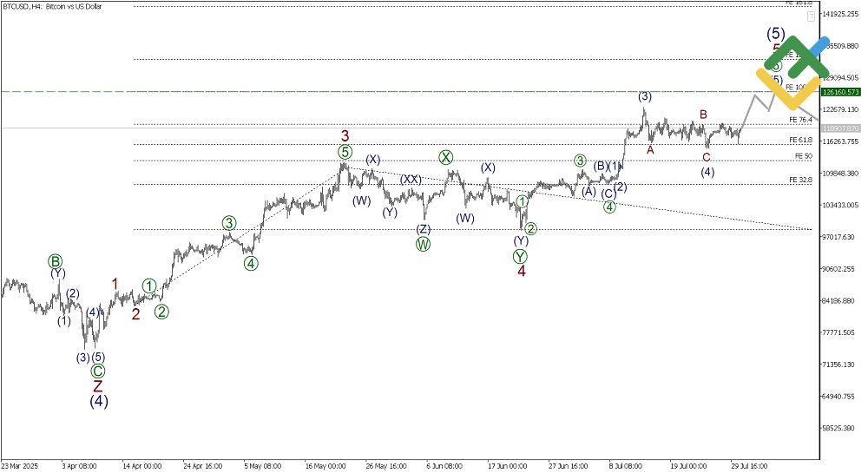
Task: Select the green circled X wave label
Action: click(445, 157)
